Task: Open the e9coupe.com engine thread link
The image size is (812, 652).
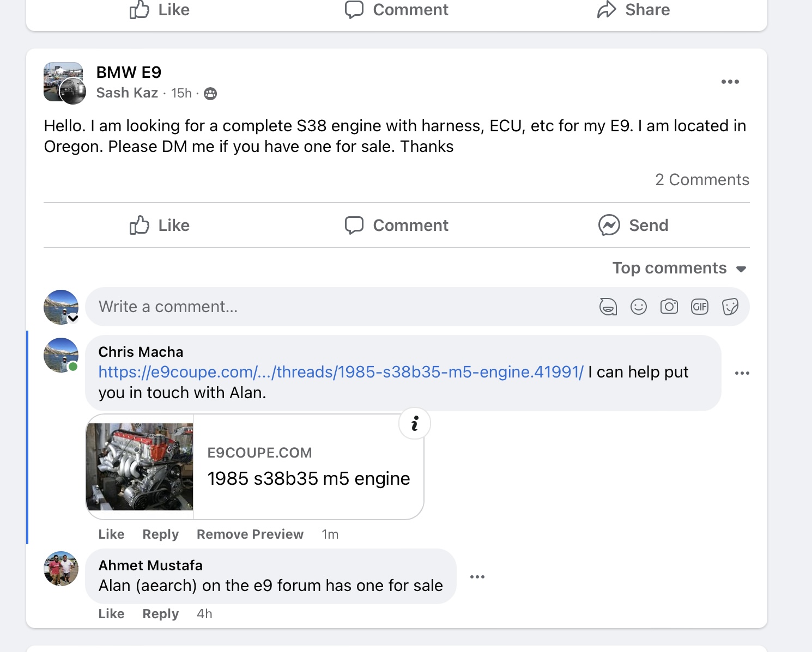Action: [x=338, y=371]
